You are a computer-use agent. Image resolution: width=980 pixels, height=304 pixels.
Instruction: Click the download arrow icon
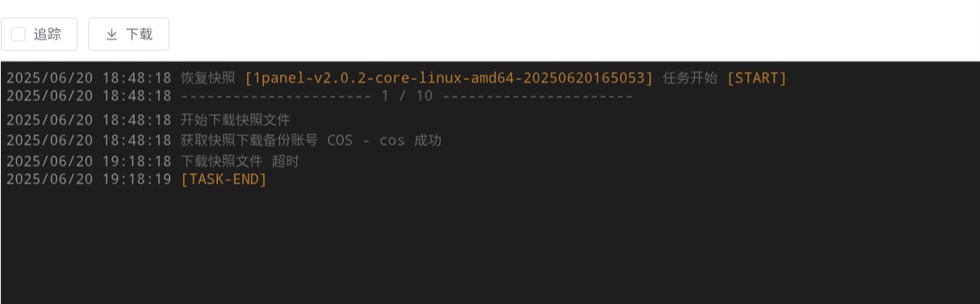pos(111,35)
